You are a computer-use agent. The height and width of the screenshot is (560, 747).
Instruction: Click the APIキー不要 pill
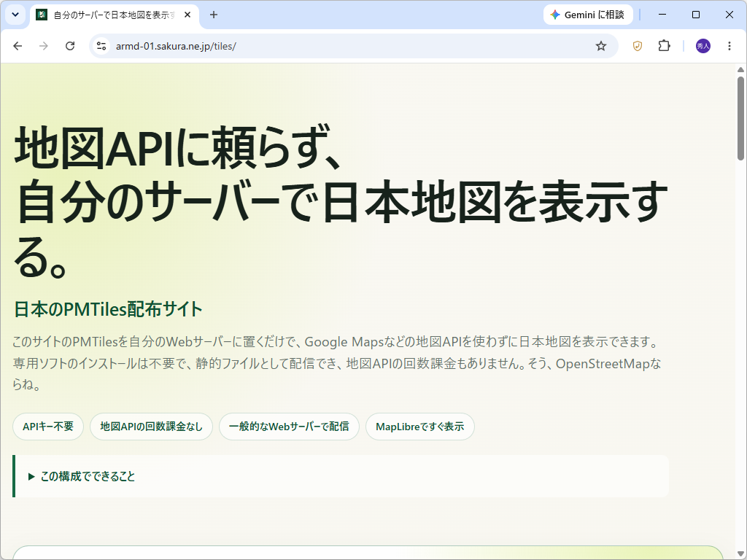[48, 427]
